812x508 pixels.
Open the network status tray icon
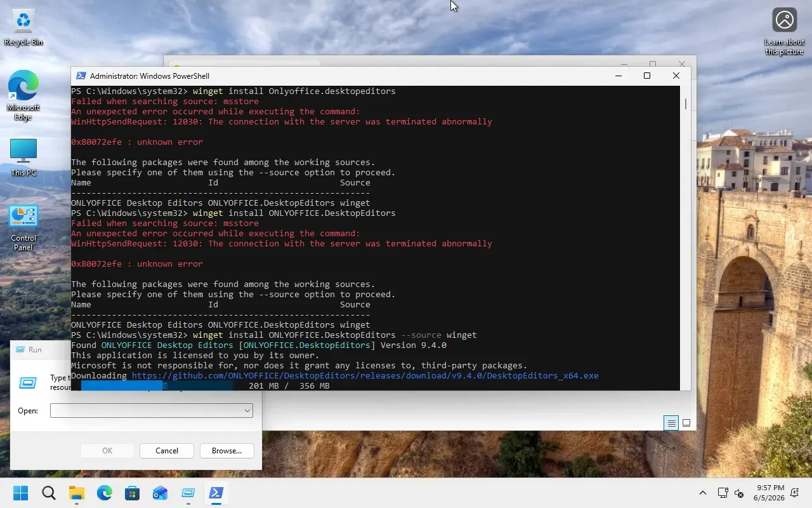(723, 493)
